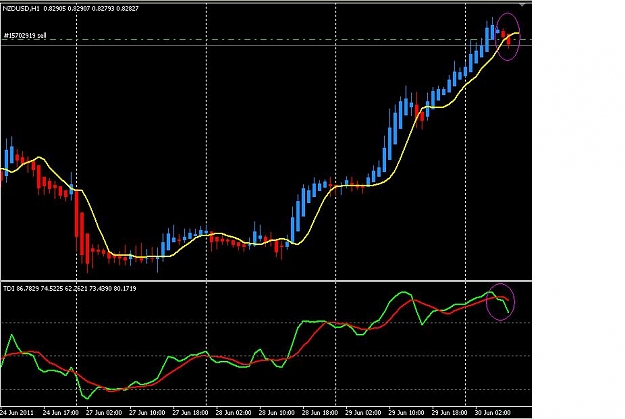Viewport: 625px width, 419px height.
Task: Click the 24 Jun 2011 date label
Action: [x=17, y=412]
